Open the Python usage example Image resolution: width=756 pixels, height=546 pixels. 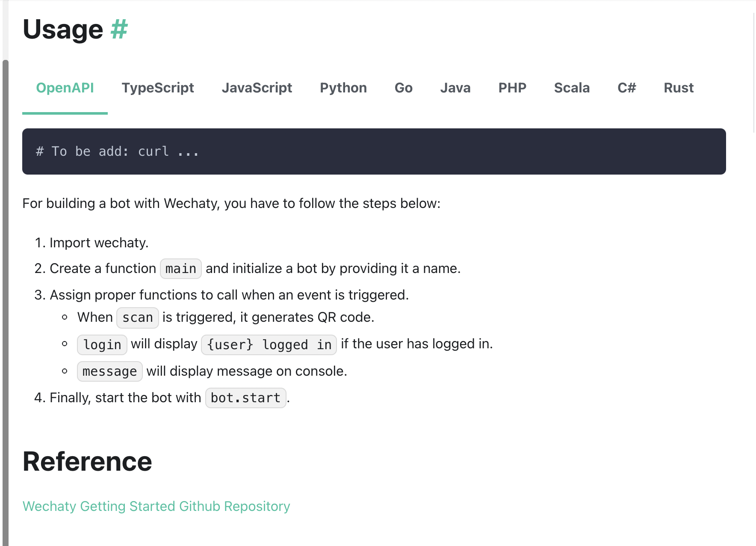343,88
